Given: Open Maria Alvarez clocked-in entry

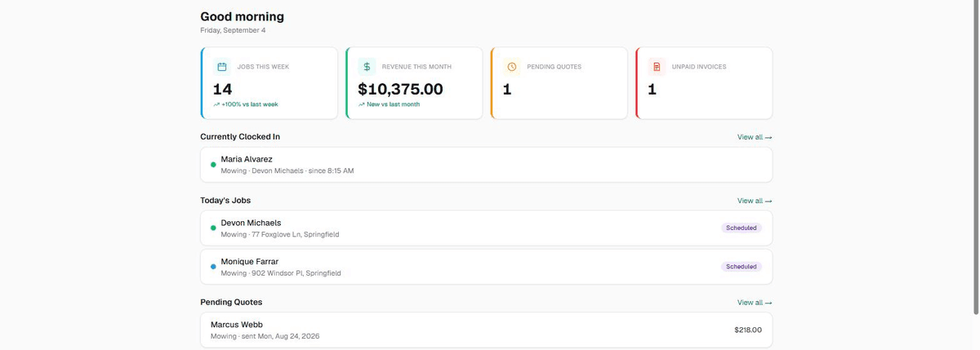Looking at the screenshot, I should pyautogui.click(x=487, y=165).
